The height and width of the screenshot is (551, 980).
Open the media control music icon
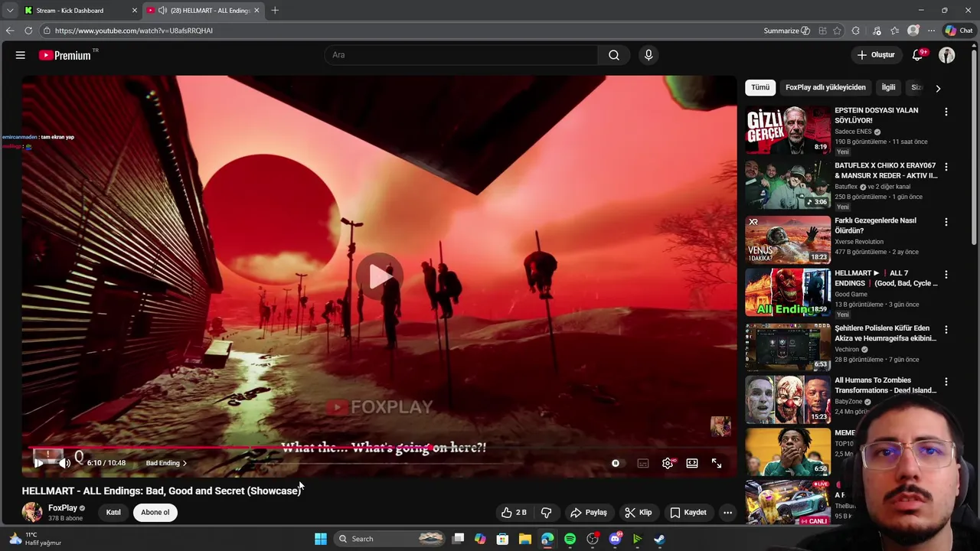(877, 31)
